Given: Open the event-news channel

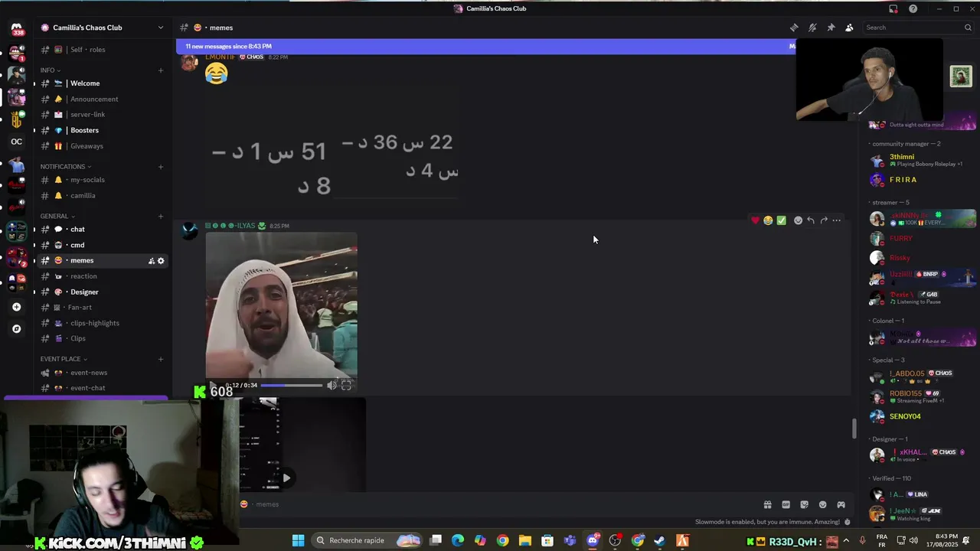Looking at the screenshot, I should click(x=103, y=373).
